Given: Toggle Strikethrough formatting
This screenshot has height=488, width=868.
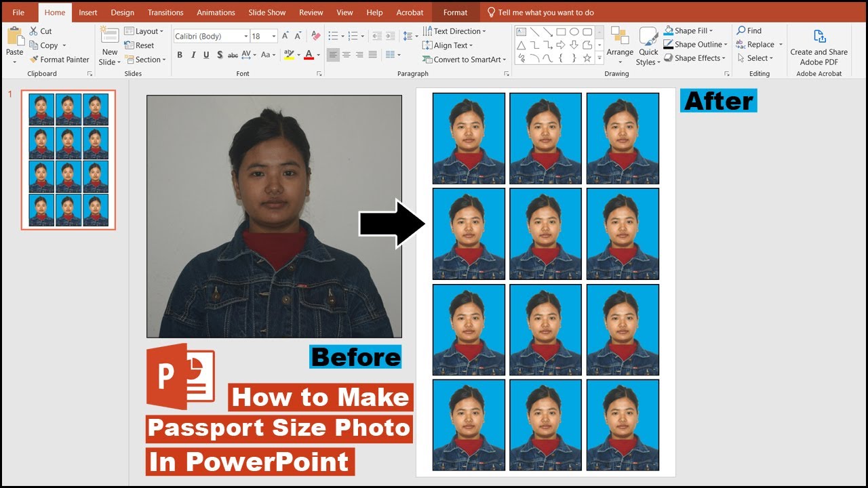Looking at the screenshot, I should (x=233, y=55).
